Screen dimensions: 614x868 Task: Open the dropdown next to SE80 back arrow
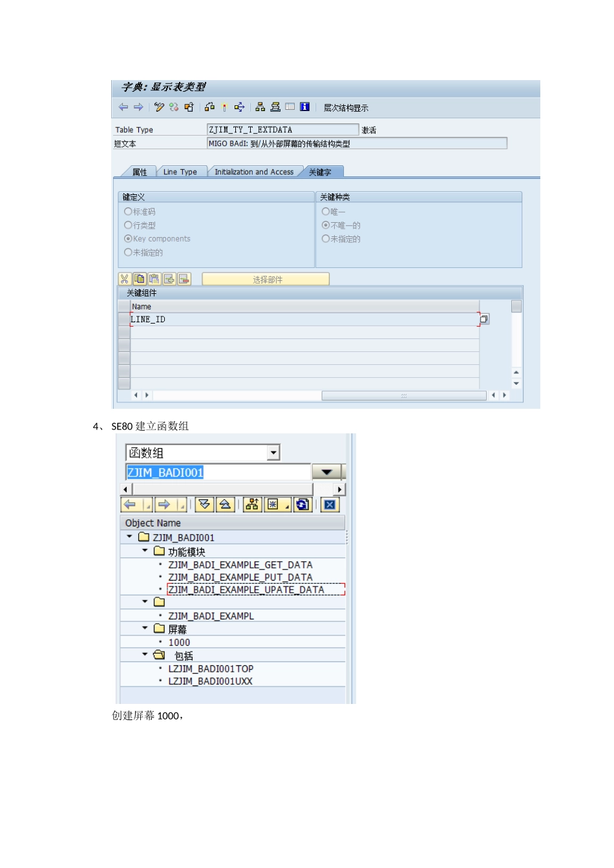(148, 505)
